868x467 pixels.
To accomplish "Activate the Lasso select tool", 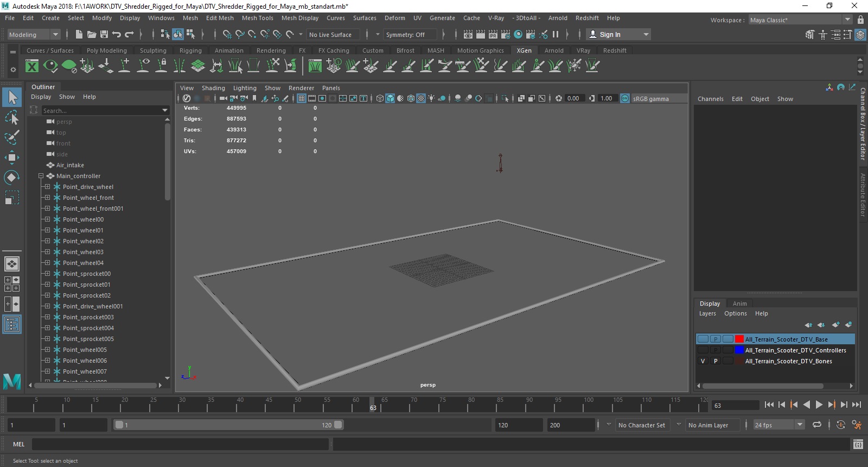I will 12,117.
